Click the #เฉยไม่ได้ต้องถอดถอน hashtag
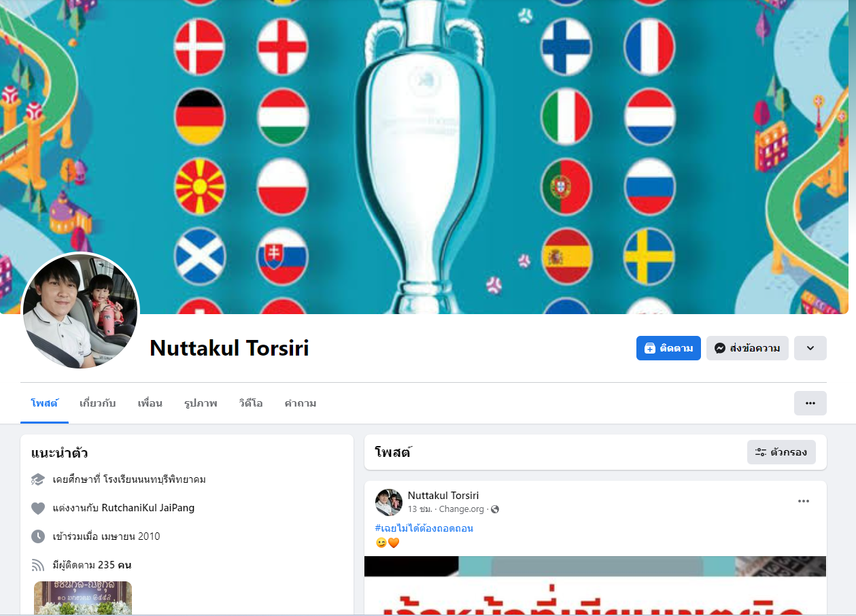 tap(424, 528)
